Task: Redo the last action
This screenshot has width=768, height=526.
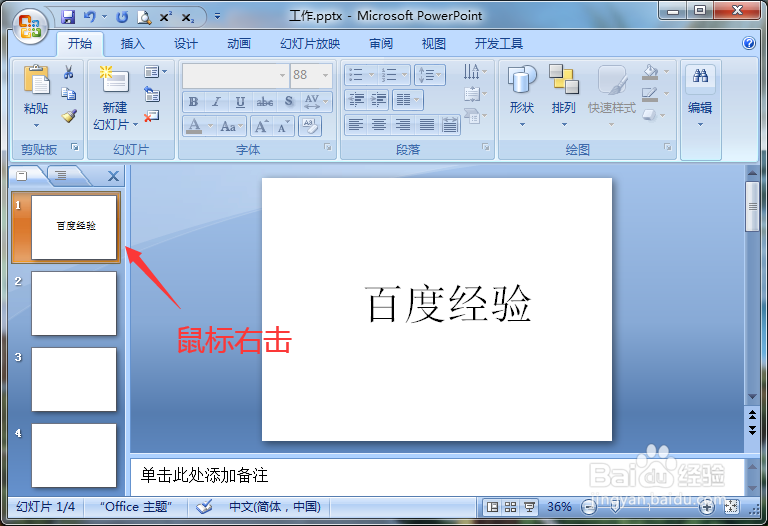Action: point(122,17)
